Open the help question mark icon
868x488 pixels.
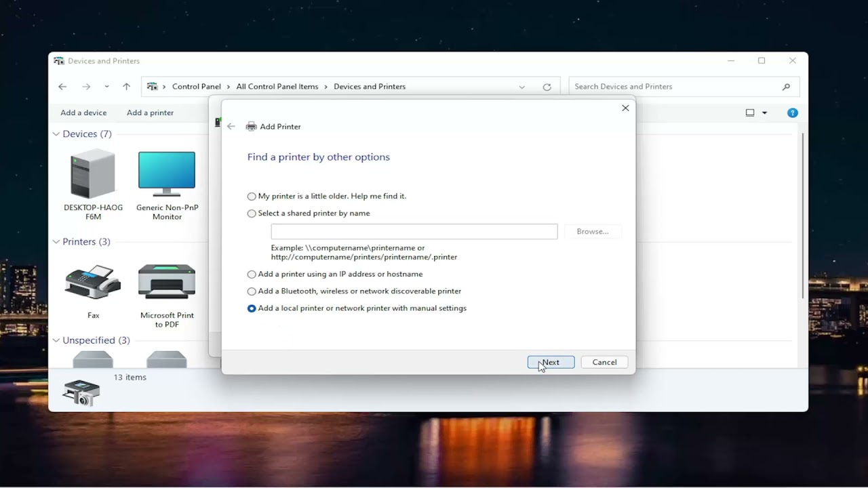[x=792, y=113]
